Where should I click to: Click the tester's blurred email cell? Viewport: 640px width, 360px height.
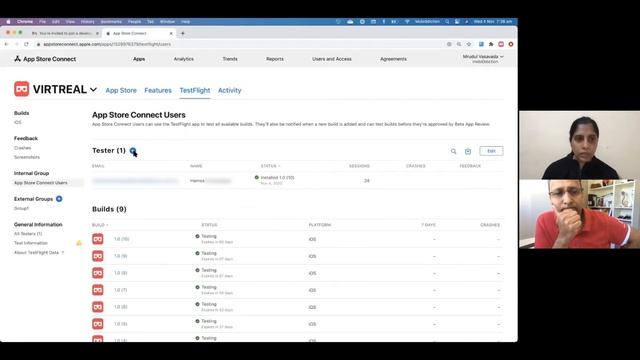[x=135, y=180]
